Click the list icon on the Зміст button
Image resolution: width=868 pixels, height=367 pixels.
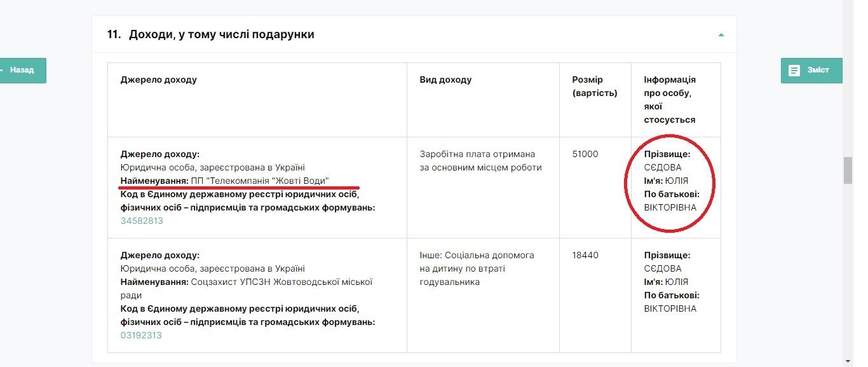794,70
